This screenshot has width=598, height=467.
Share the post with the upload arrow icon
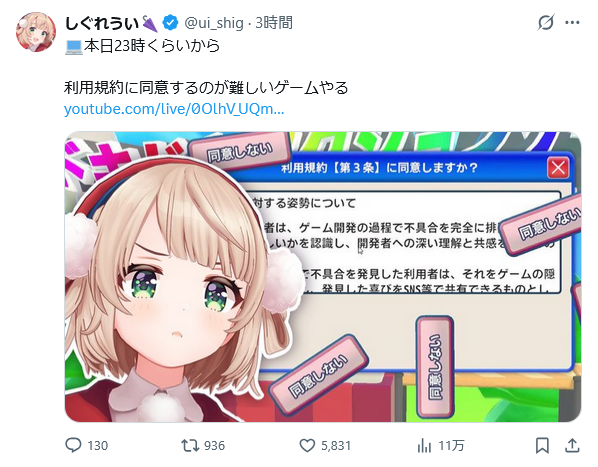click(572, 445)
